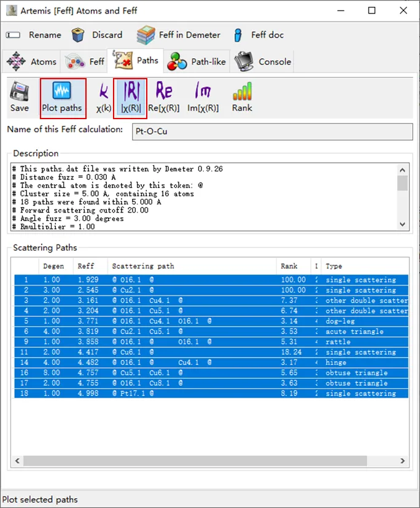Click the Path-like tab molecule icon

tap(177, 61)
